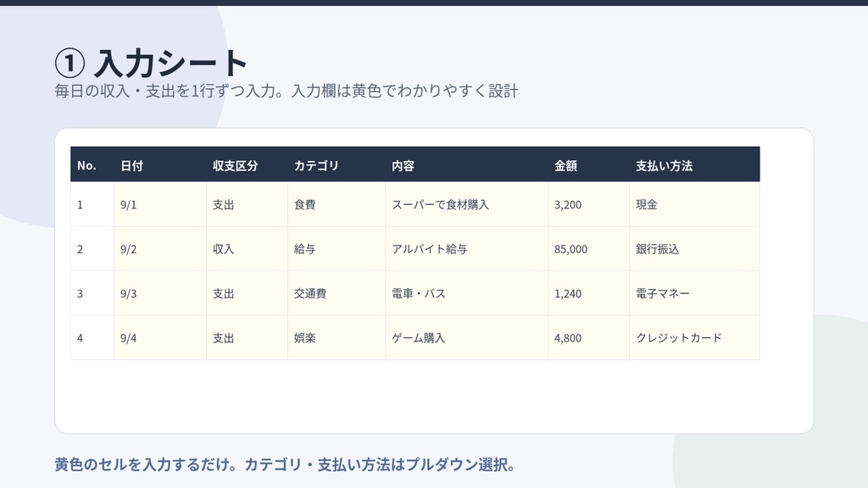Screen dimensions: 868x488
Task: Click the カテゴリ column header
Action: point(337,165)
